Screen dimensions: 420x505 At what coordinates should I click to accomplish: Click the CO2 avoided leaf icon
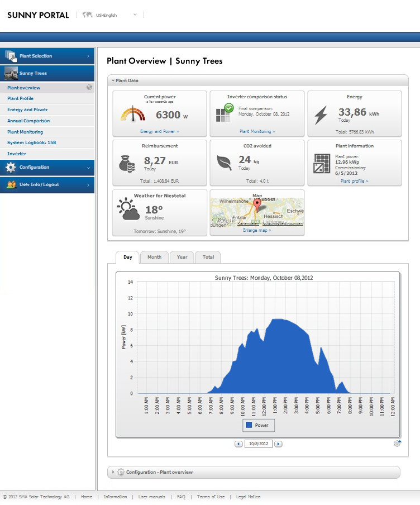pos(224,163)
